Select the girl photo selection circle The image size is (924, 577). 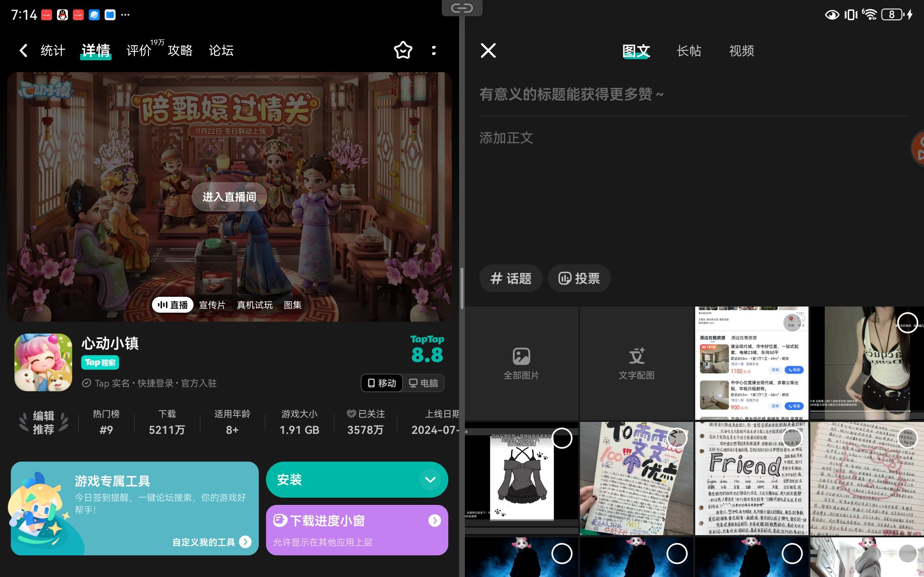(907, 323)
